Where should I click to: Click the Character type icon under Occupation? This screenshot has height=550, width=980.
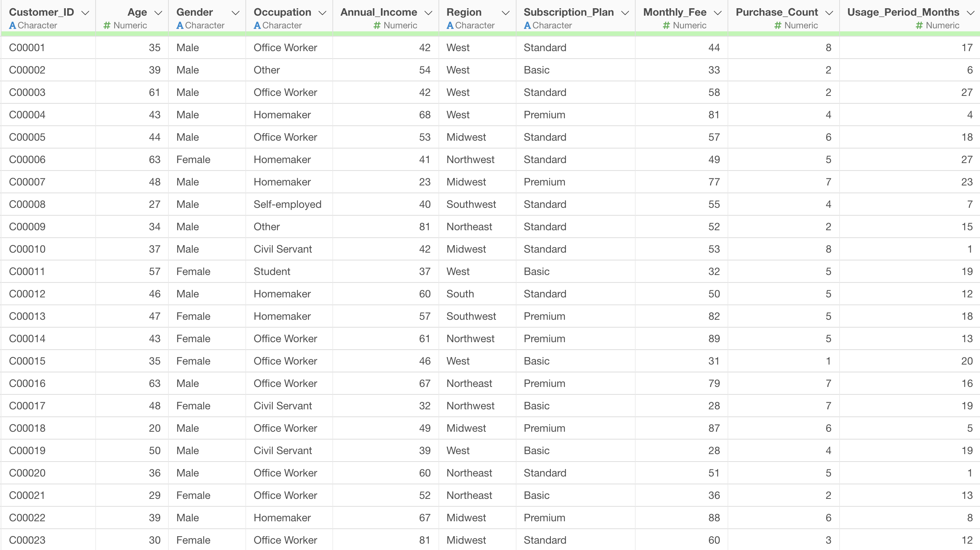(x=257, y=25)
